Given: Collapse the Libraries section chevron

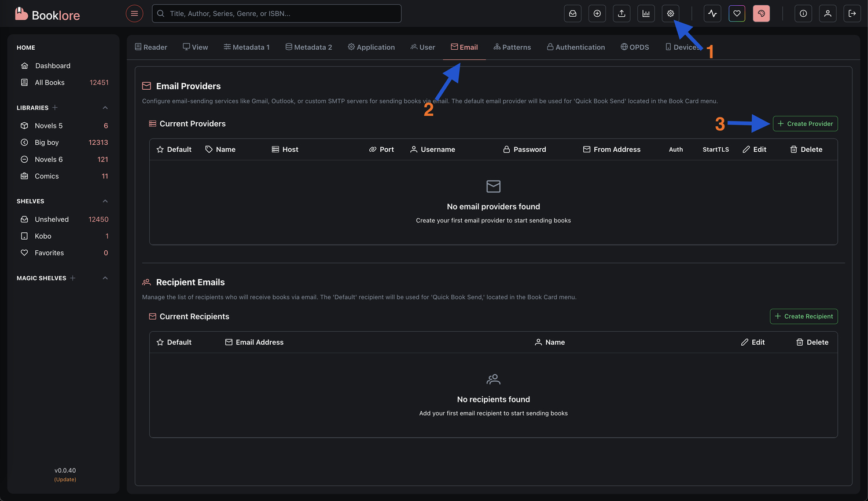Looking at the screenshot, I should 105,108.
